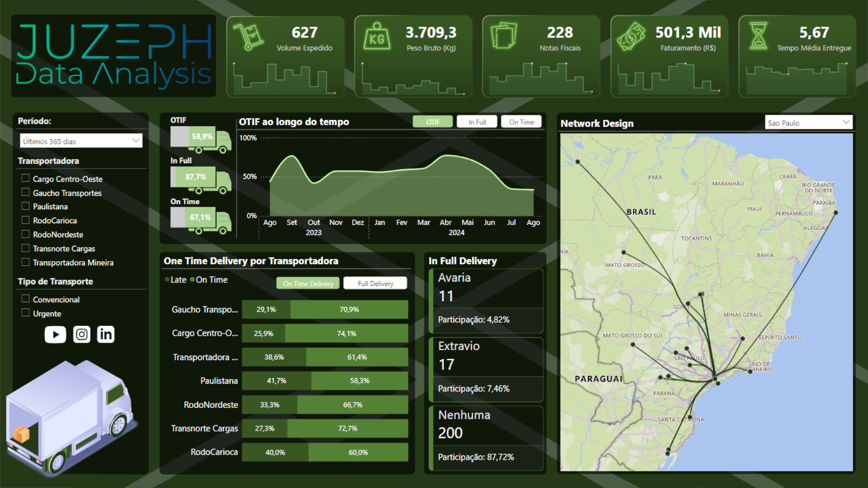Click Paulistana Late bar 41,7%
868x488 pixels.
tap(277, 381)
